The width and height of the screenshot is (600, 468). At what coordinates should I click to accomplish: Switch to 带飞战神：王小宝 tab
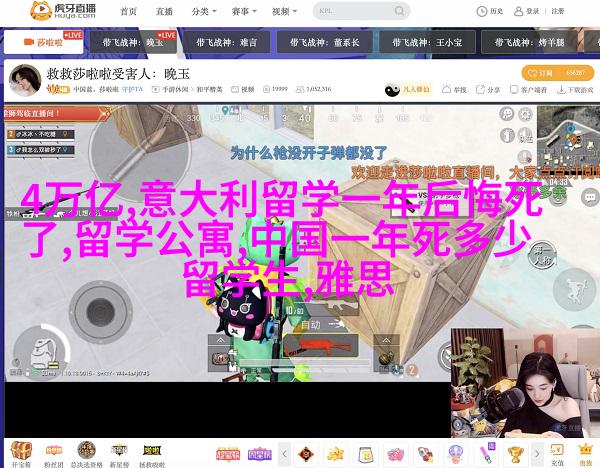[x=427, y=42]
